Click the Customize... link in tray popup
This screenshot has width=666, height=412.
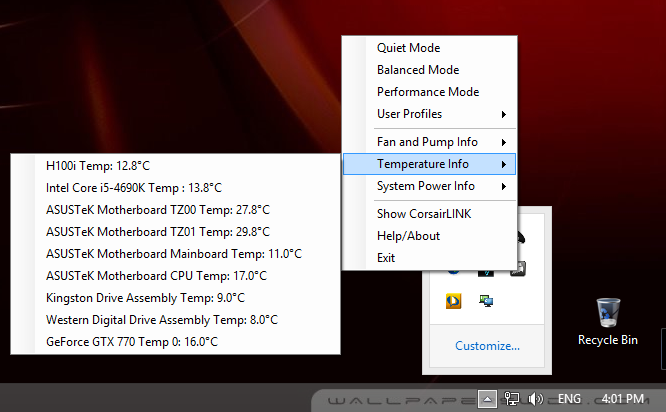(487, 346)
